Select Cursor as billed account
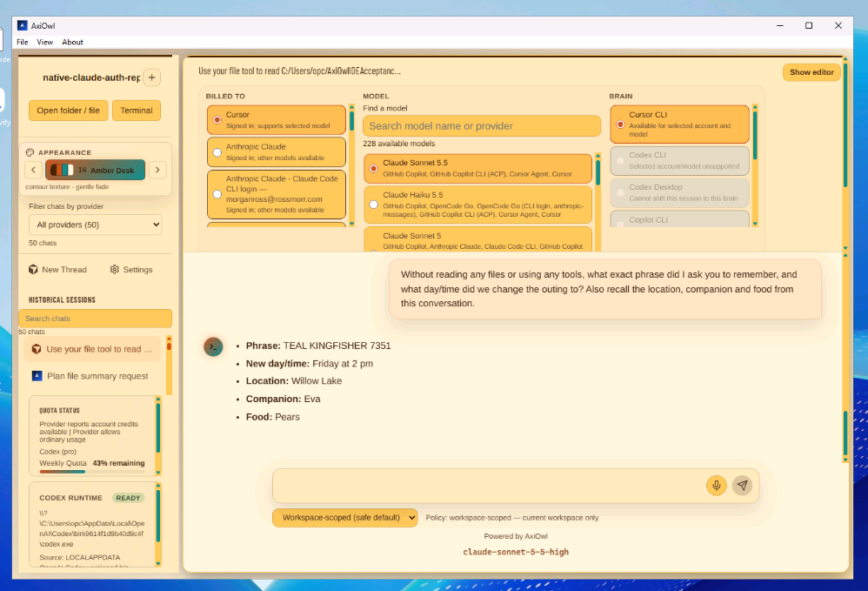The width and height of the screenshot is (868, 591). [277, 119]
